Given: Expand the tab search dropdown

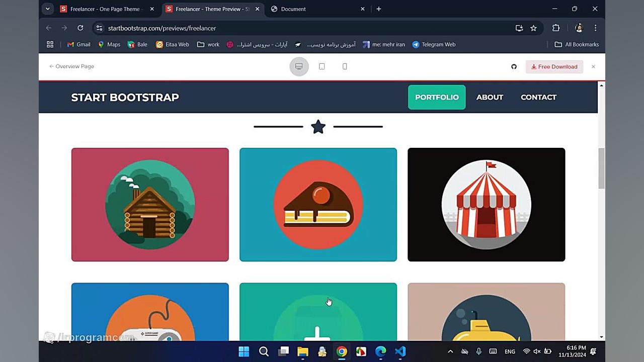Looking at the screenshot, I should [x=48, y=9].
